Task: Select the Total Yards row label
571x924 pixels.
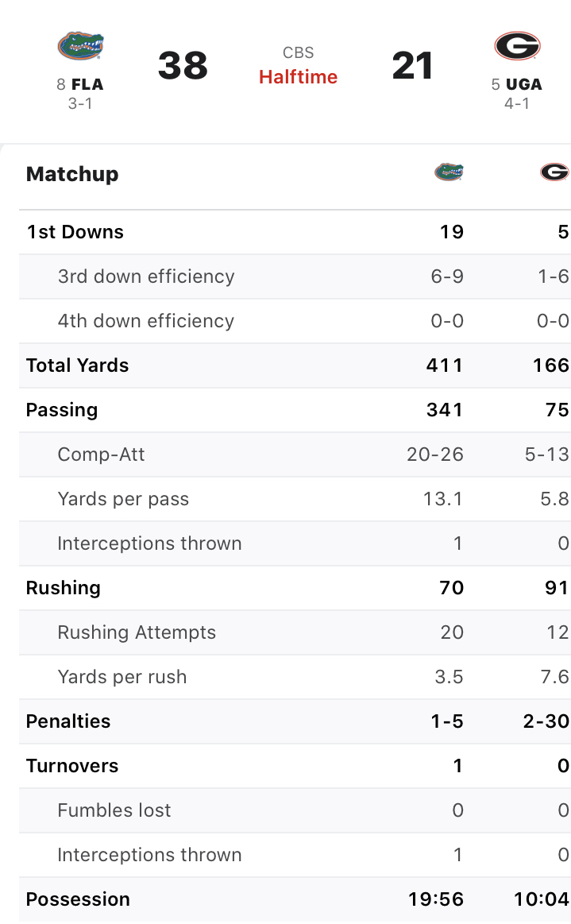Action: pos(77,365)
